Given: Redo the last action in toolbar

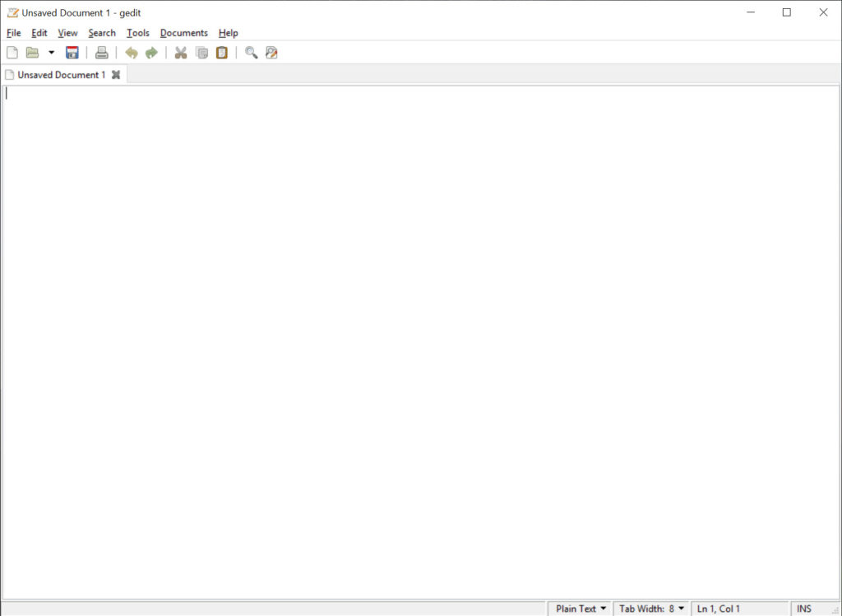Looking at the screenshot, I should coord(151,53).
